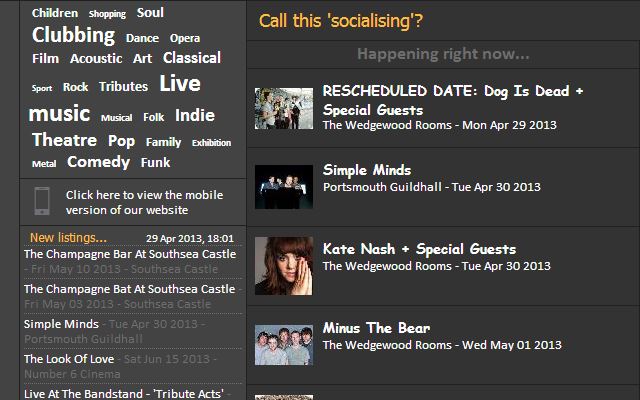
Task: Open Kate Nash + Special Guests event title
Action: [419, 249]
